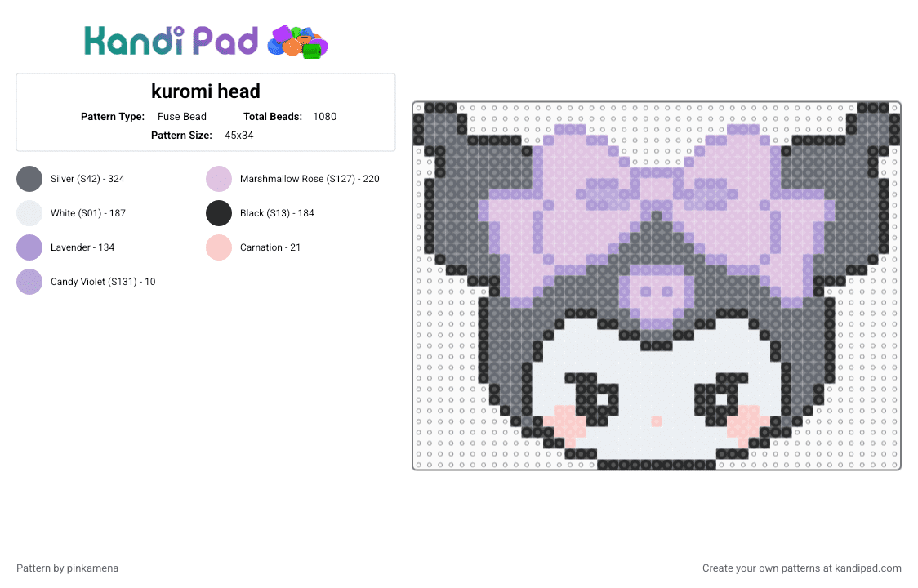Screen dimensions: 918x588
Task: Select the Marshmallow Rose (S127) color swatch
Action: point(219,179)
